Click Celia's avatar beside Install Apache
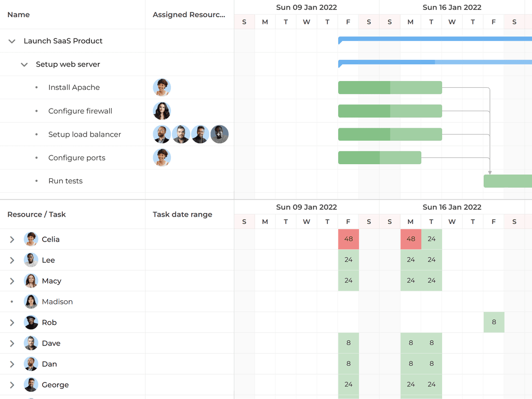Image resolution: width=532 pixels, height=399 pixels. click(162, 87)
